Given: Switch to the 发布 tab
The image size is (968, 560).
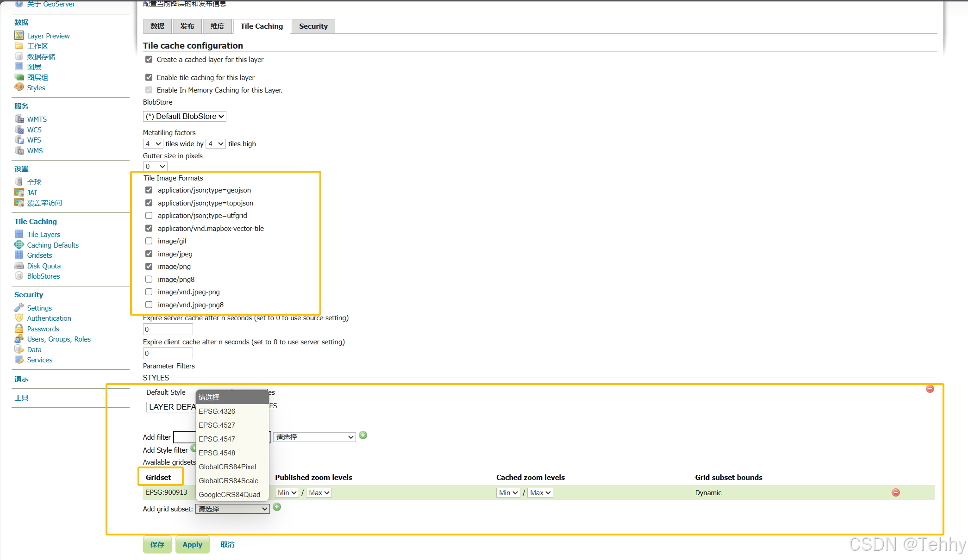Looking at the screenshot, I should [187, 26].
